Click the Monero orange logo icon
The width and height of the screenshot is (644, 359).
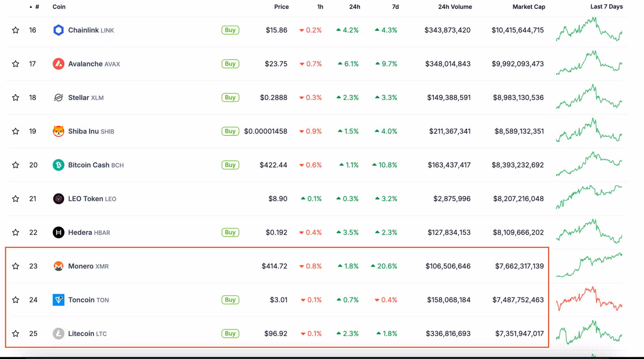point(58,266)
